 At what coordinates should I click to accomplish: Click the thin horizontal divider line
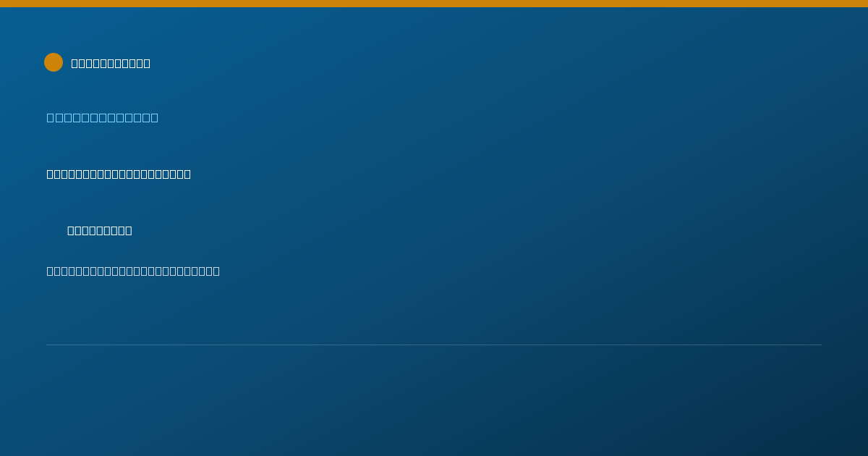(x=434, y=345)
